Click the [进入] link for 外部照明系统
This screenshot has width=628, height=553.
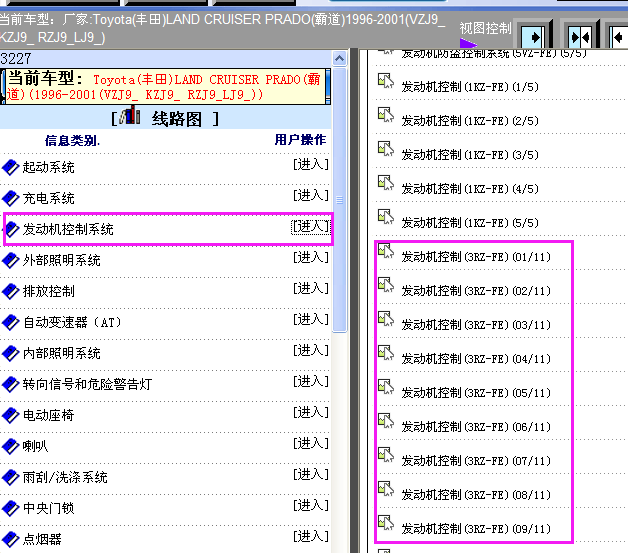pyautogui.click(x=311, y=257)
